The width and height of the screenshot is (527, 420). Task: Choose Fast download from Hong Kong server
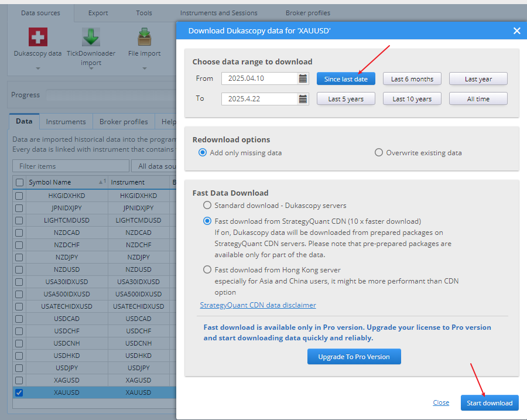tap(207, 269)
